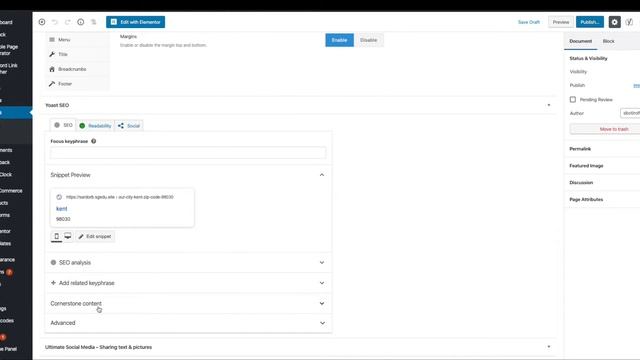Expand the Cornerstone content section
This screenshot has height=360, width=640.
tap(188, 303)
